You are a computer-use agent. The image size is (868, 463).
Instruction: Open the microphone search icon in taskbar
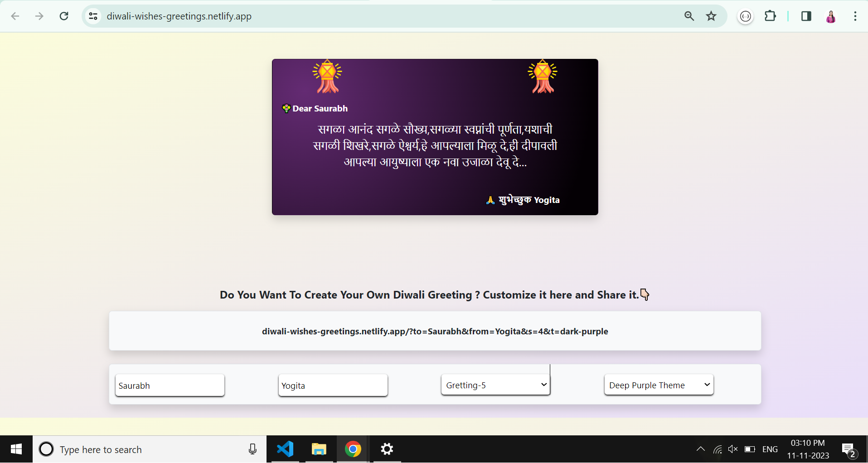click(x=252, y=449)
